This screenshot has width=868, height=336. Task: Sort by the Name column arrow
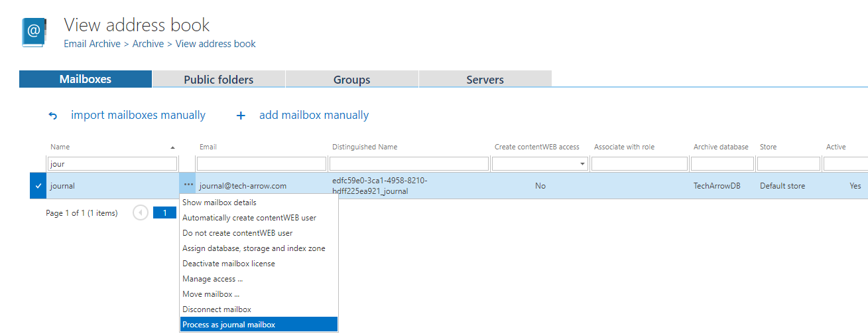[x=173, y=147]
